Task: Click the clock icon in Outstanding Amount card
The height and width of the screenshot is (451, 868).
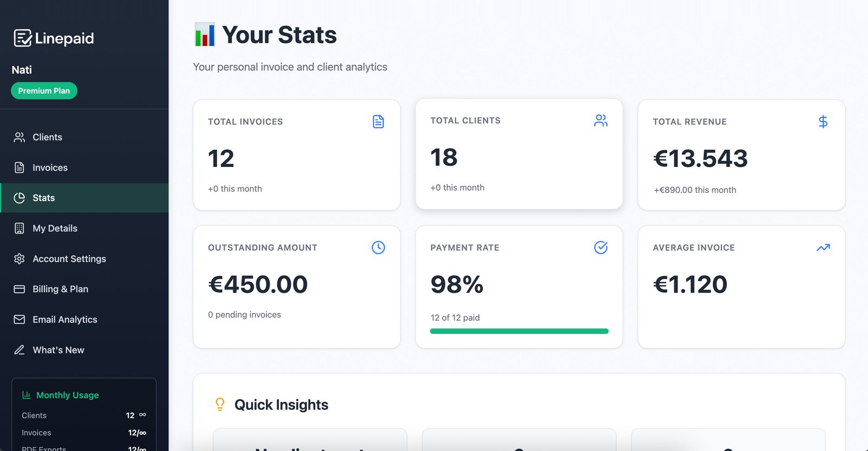Action: click(x=378, y=247)
